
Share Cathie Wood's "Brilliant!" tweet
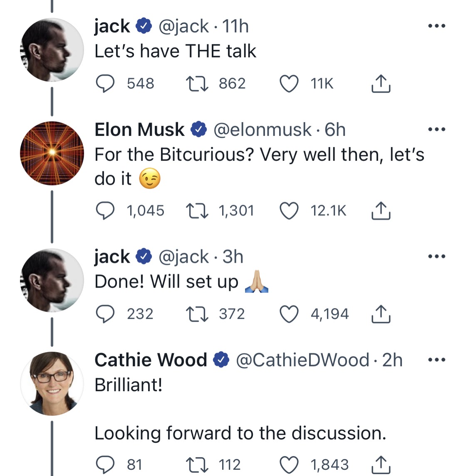[381, 464]
